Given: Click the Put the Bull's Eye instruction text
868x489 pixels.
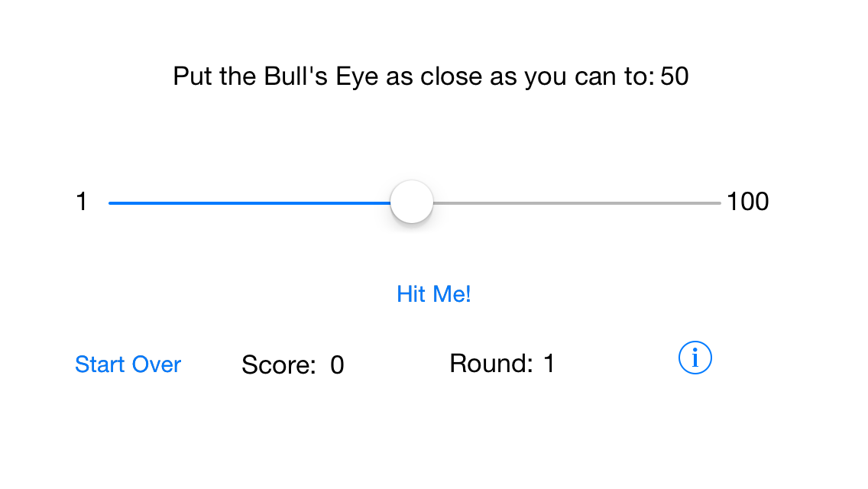Looking at the screenshot, I should click(413, 77).
